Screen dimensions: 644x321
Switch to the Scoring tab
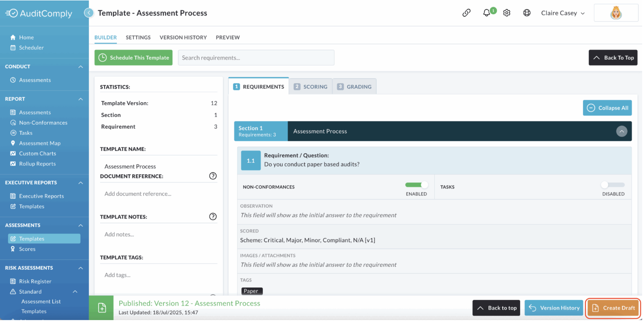point(311,87)
